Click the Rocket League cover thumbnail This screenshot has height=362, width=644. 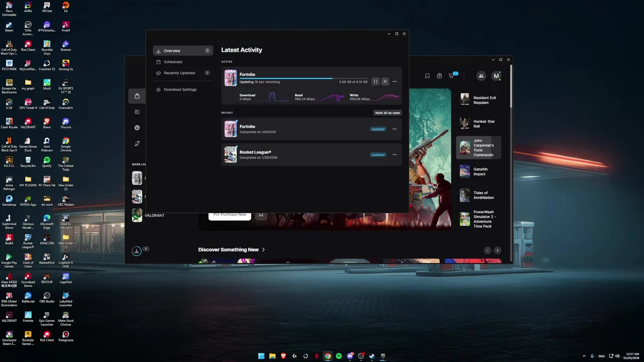[230, 154]
